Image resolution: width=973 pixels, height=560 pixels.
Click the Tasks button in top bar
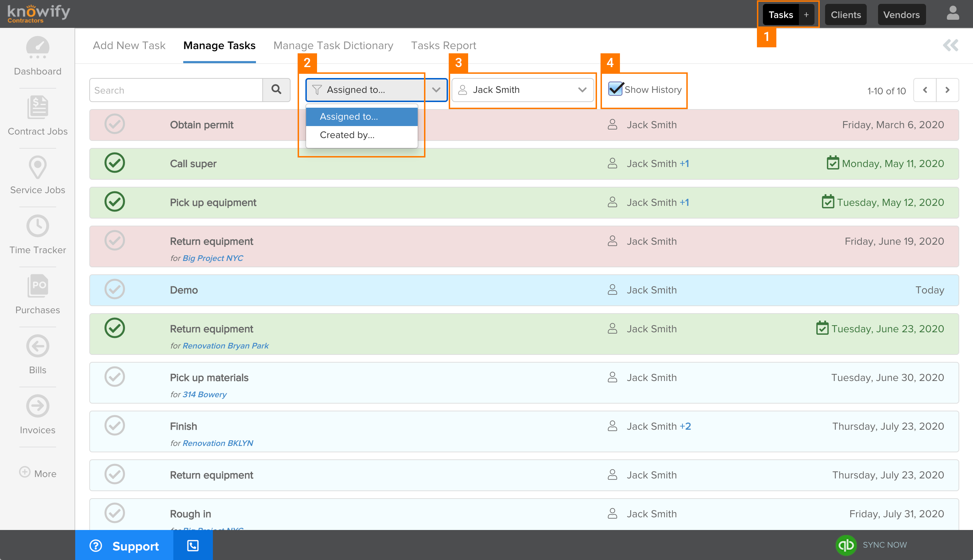(x=780, y=14)
